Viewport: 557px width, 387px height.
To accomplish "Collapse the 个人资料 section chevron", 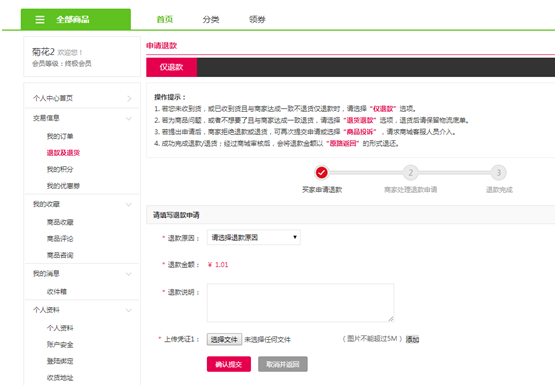I will coord(129,311).
